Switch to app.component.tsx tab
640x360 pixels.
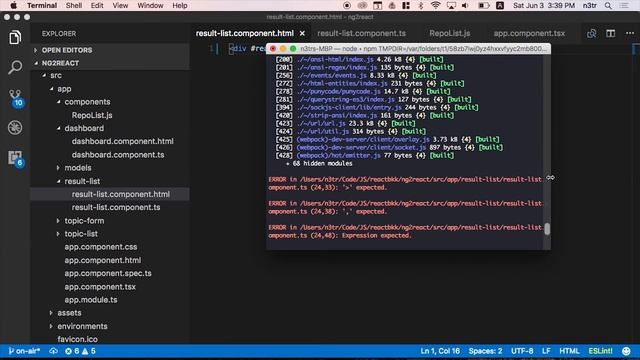(529, 33)
